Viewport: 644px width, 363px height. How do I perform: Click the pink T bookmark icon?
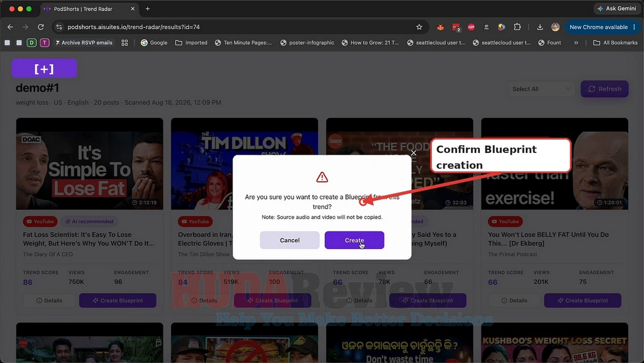45,43
